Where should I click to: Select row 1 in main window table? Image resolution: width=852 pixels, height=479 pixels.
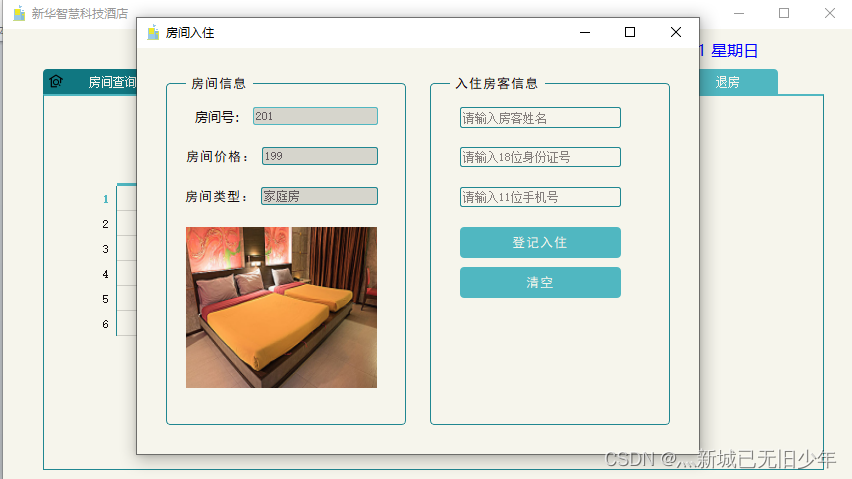(x=105, y=199)
